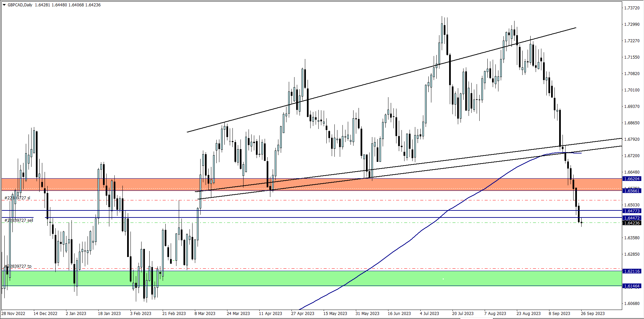Image resolution: width=644 pixels, height=319 pixels.
Task: Click the 1.62116 price level tag
Action: (632, 271)
